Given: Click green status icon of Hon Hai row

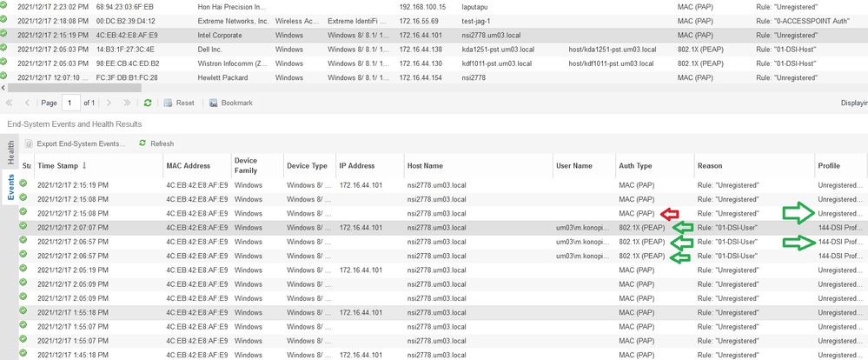Looking at the screenshot, I should tap(4, 5).
